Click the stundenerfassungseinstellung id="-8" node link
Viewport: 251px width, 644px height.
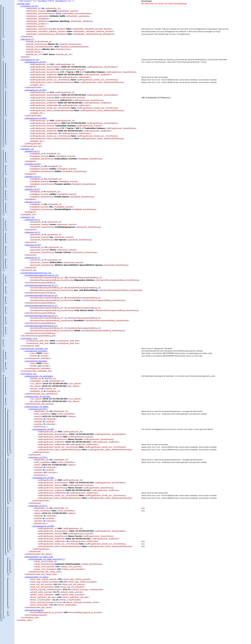tap(41, 296)
